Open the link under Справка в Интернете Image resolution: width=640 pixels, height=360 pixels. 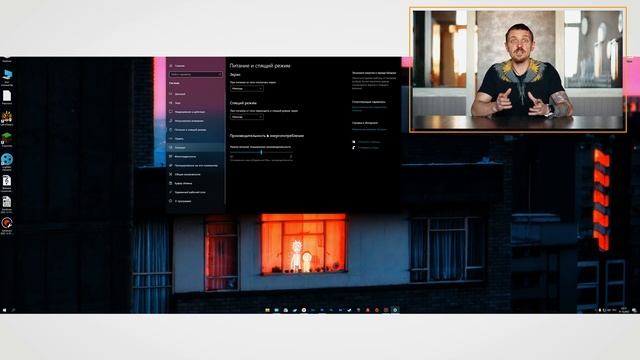(x=369, y=129)
